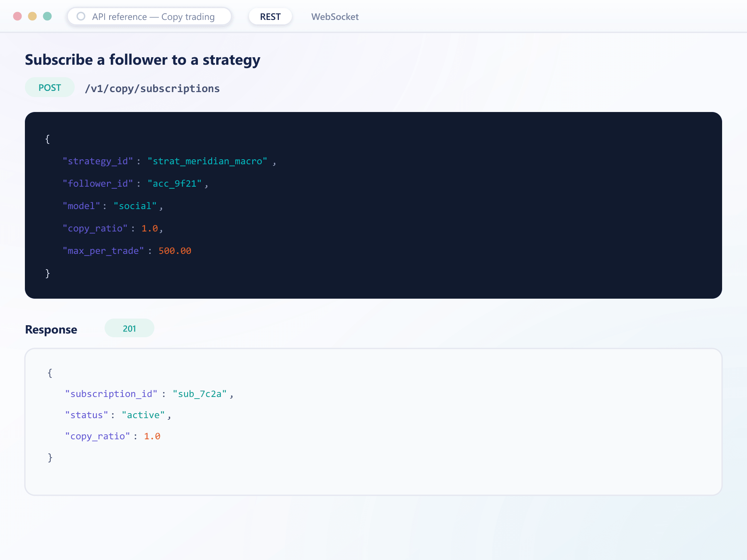Click the "subscription_id" key in response

[x=111, y=394]
